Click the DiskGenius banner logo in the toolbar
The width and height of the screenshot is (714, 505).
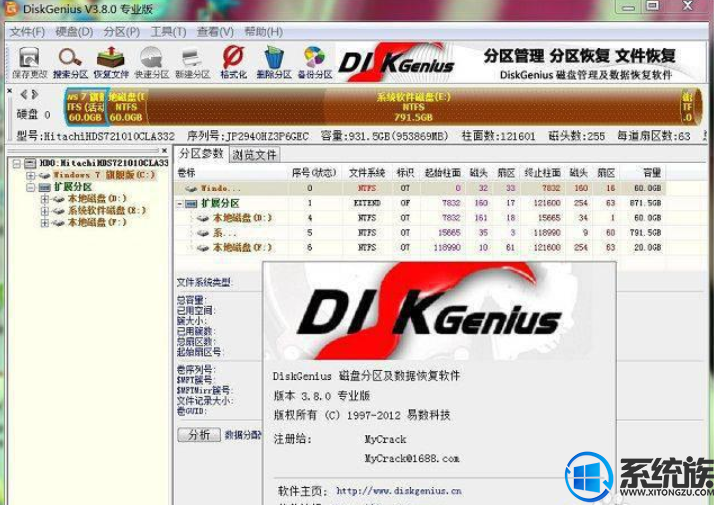[396, 62]
